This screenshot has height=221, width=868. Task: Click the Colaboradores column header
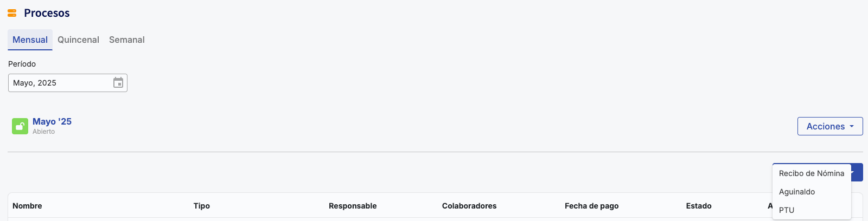tap(469, 206)
